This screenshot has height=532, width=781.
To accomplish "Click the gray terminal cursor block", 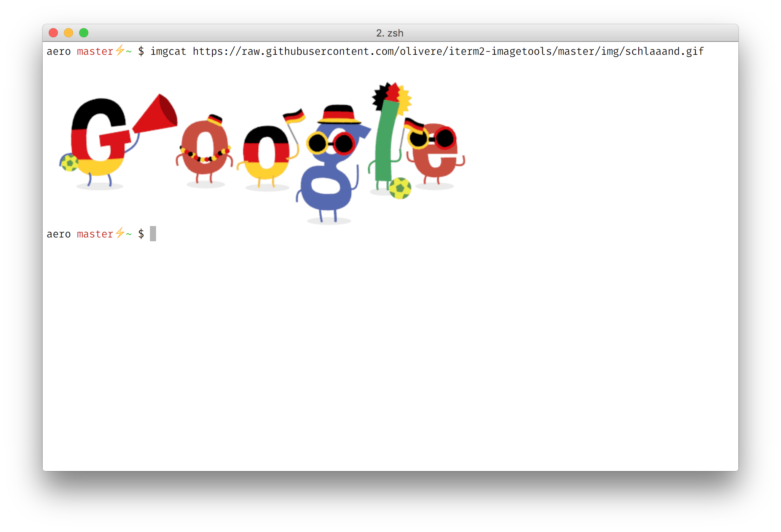I will (x=153, y=234).
